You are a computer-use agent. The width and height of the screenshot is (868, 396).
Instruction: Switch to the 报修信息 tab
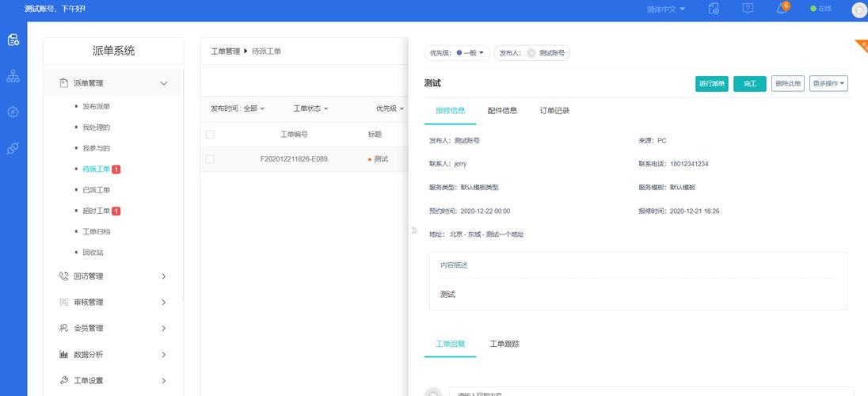point(450,110)
